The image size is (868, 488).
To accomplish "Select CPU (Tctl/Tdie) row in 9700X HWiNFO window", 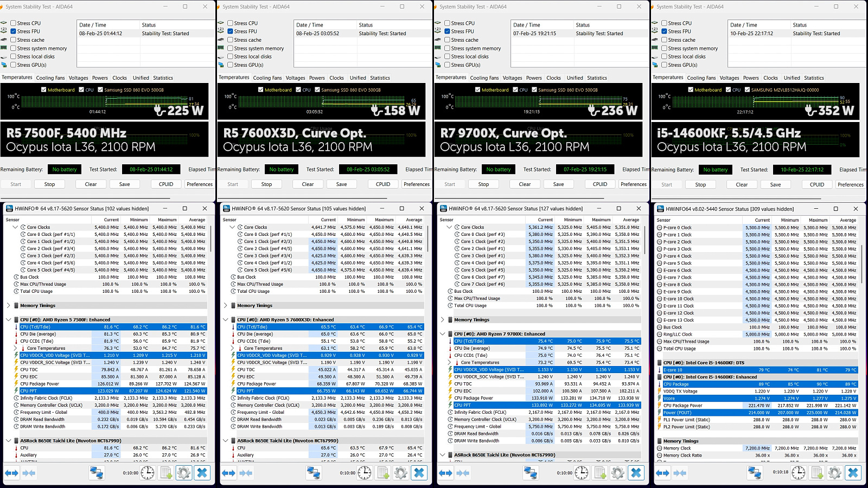I will click(x=547, y=341).
